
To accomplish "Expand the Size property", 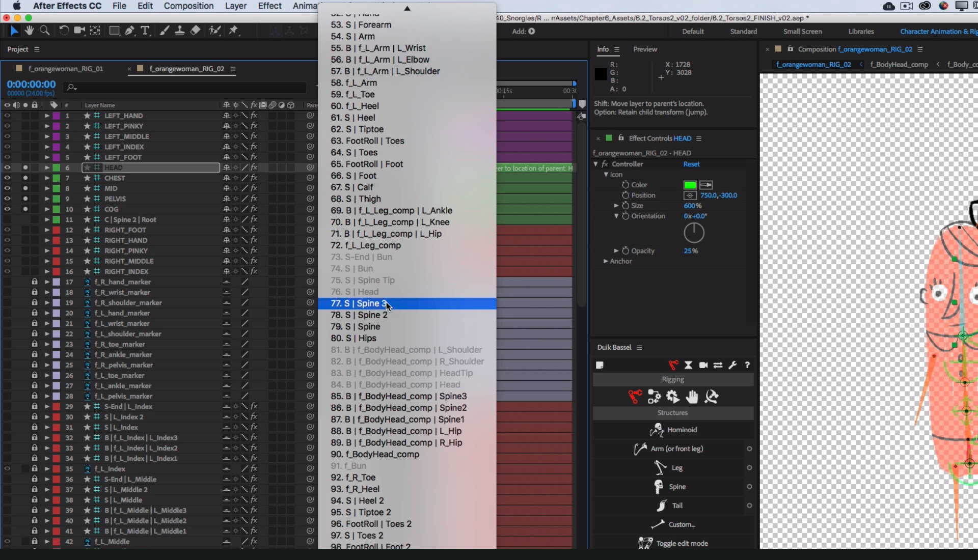I will coord(616,206).
